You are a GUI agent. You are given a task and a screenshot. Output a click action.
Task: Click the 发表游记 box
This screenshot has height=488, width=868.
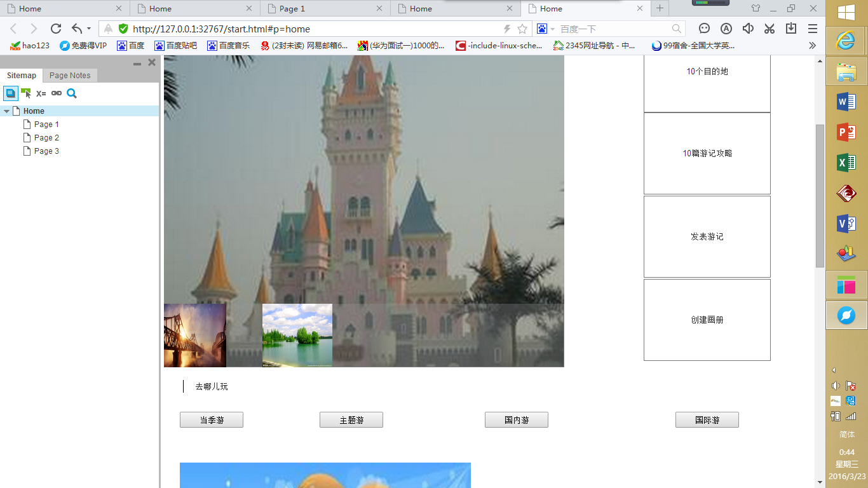click(707, 236)
